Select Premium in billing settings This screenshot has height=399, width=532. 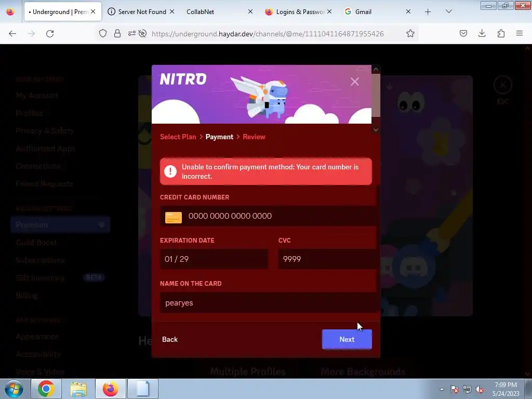tap(60, 224)
